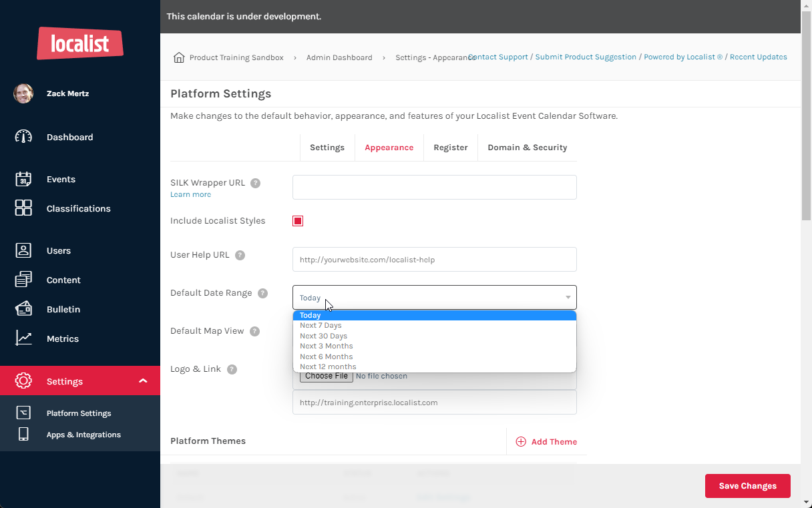
Task: Click help icon next to Default Date Range
Action: tap(262, 293)
